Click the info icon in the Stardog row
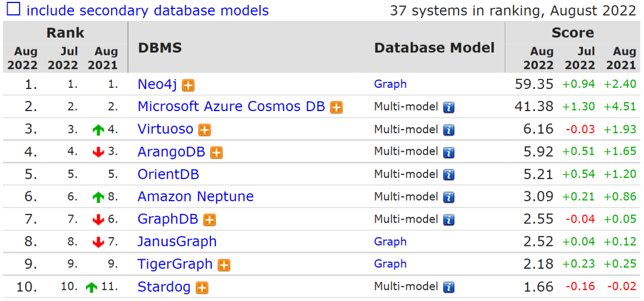Screen dimensions: 644x301 (448, 287)
